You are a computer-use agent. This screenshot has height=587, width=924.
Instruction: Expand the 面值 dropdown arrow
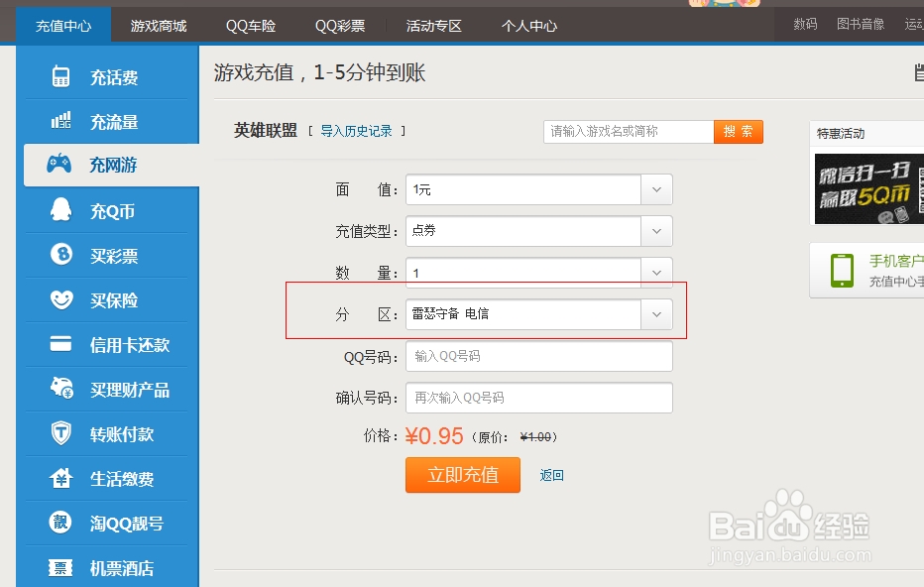656,189
